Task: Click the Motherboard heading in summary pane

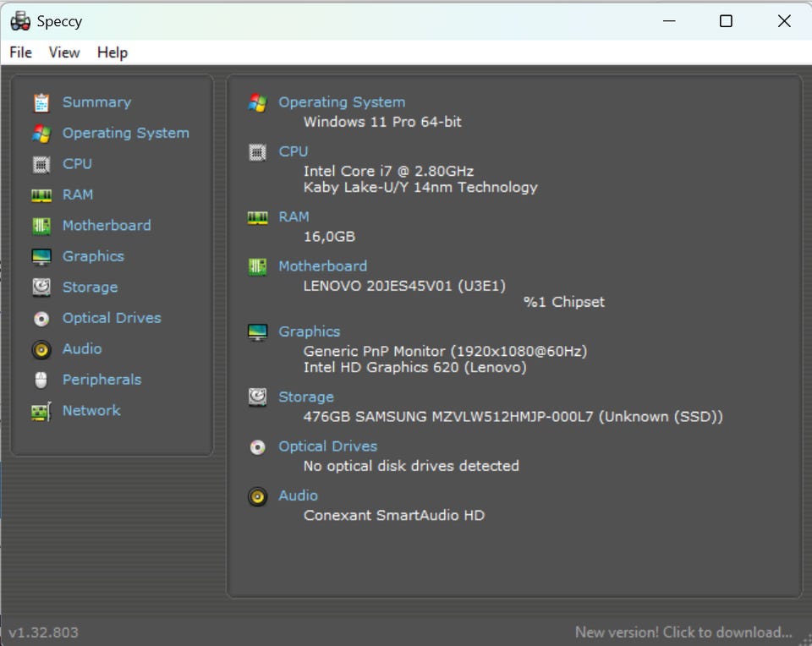Action: [x=322, y=266]
